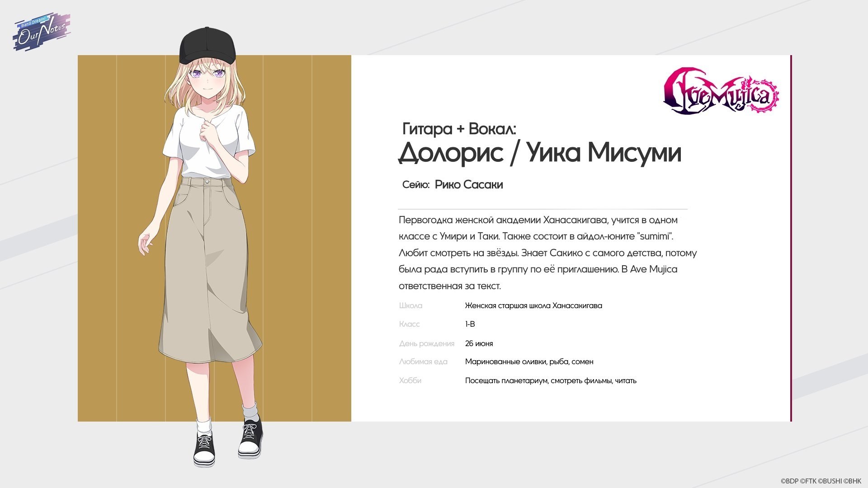Click the character illustration in black cap
The width and height of the screenshot is (868, 488).
pos(201,247)
